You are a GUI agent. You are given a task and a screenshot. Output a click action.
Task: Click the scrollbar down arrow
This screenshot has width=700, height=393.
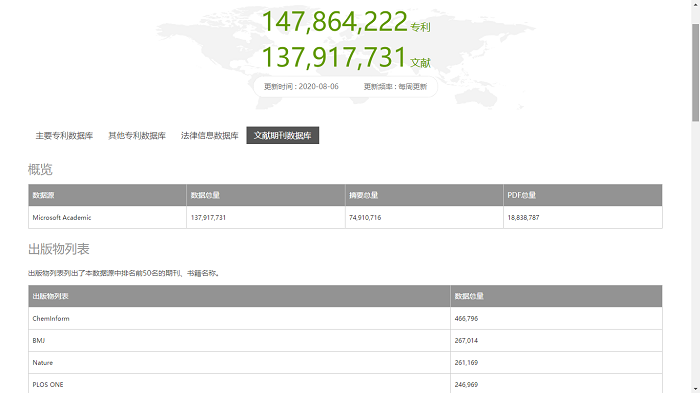click(x=696, y=389)
